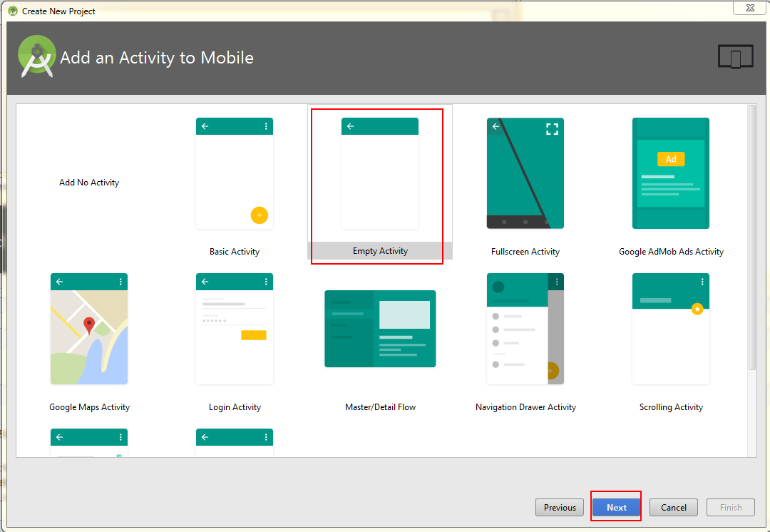Click the Android Studio logo in the header

(37, 56)
